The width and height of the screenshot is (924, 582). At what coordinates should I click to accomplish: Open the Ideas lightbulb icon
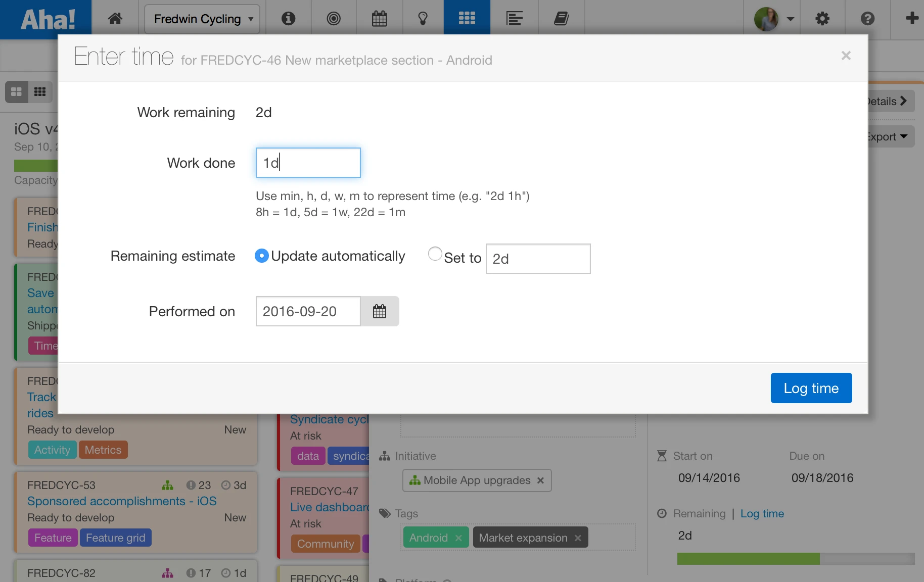[423, 19]
